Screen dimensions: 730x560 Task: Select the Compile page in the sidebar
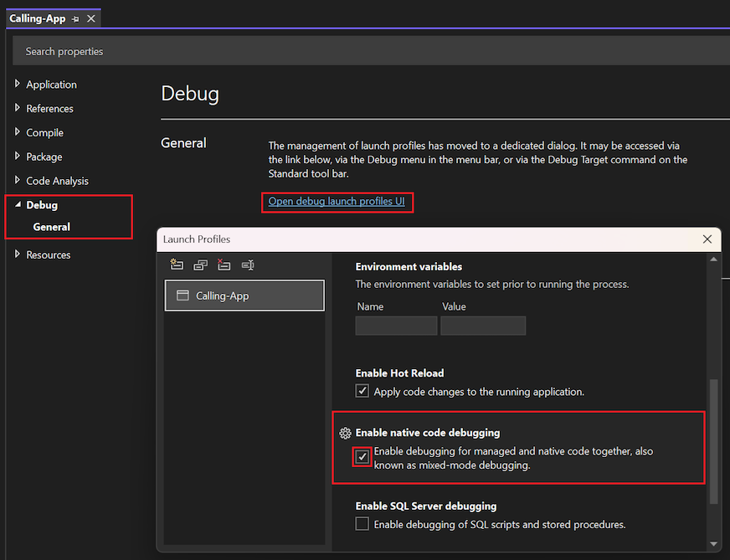coord(41,132)
